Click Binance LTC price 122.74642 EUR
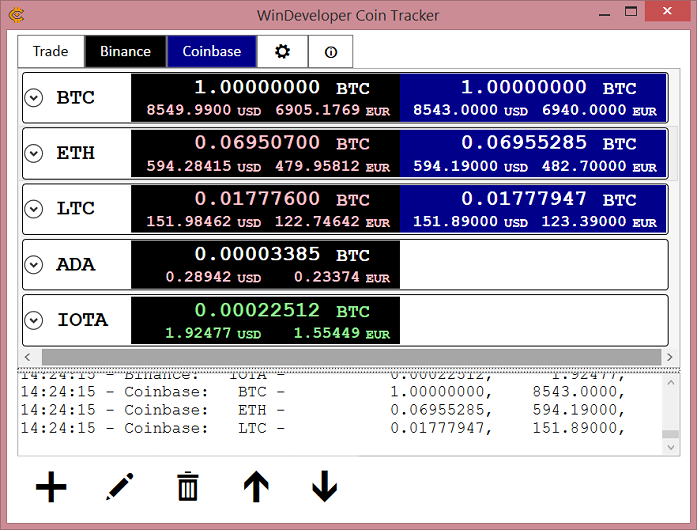The image size is (697, 530). (332, 222)
